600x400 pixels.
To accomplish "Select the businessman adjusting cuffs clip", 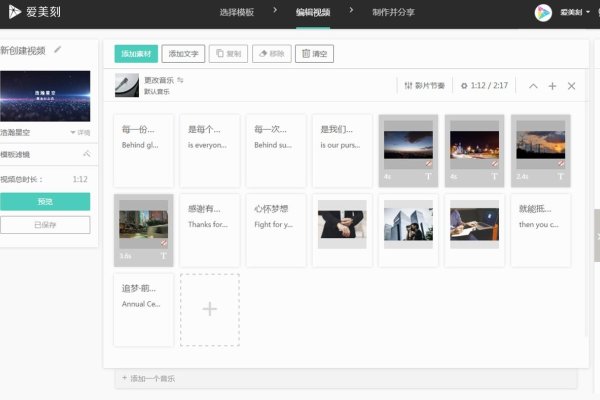I will point(342,230).
